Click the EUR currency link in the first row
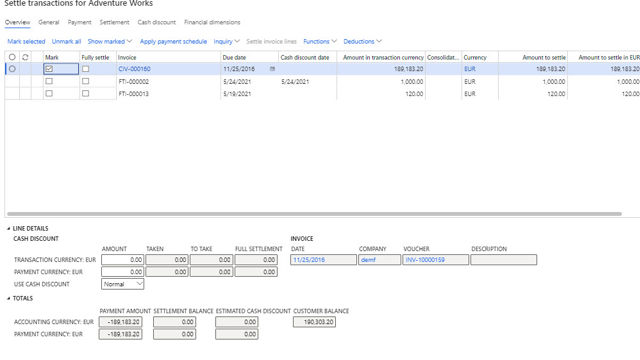The image size is (640, 360). point(470,69)
